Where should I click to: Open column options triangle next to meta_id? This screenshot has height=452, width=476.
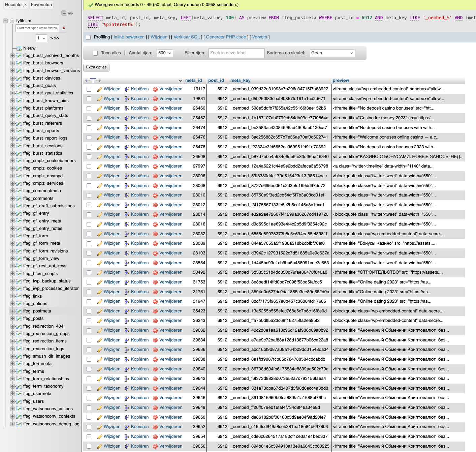pos(181,81)
